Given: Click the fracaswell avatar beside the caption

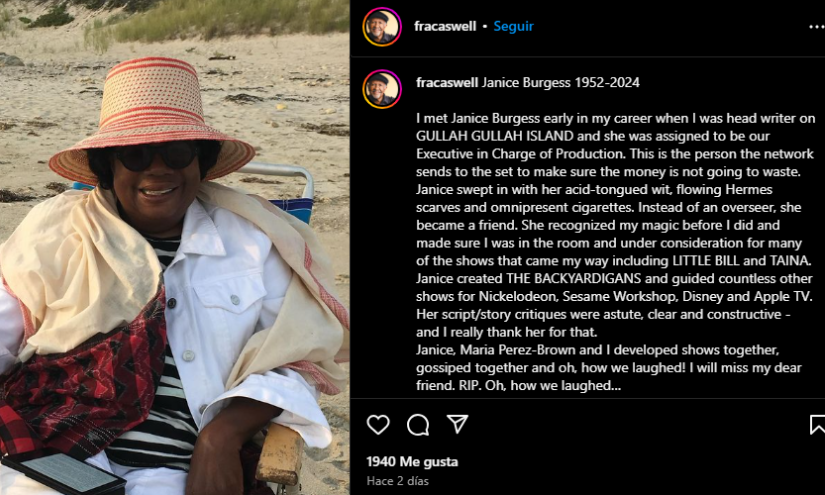Looking at the screenshot, I should point(382,88).
